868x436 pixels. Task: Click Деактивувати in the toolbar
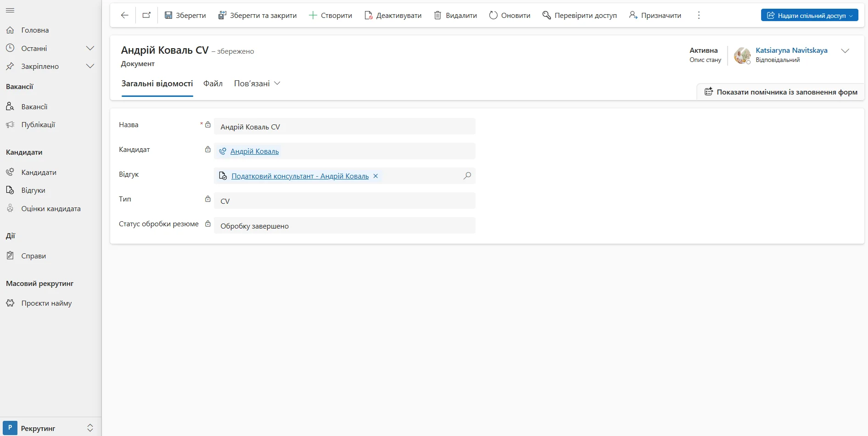coord(393,15)
